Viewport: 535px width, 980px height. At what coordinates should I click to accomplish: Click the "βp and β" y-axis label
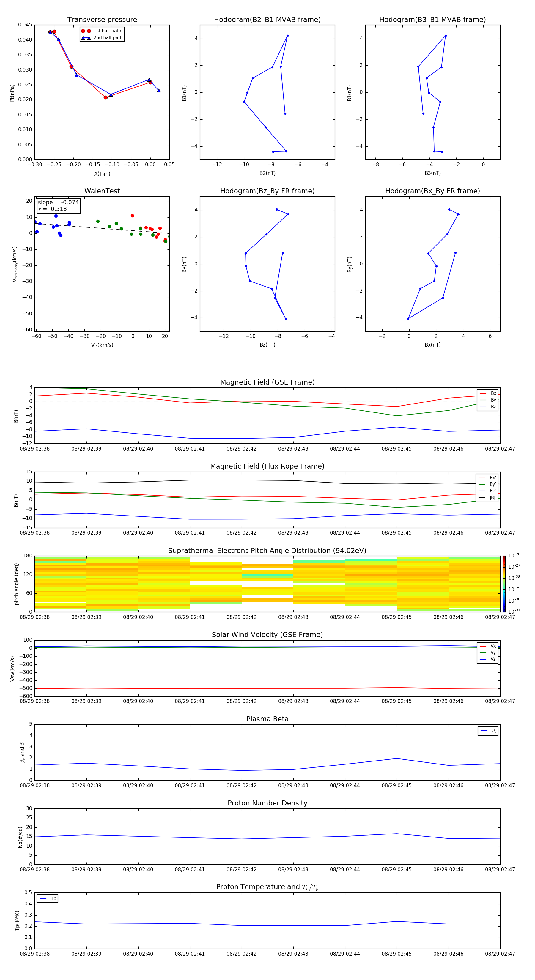pos(22,752)
